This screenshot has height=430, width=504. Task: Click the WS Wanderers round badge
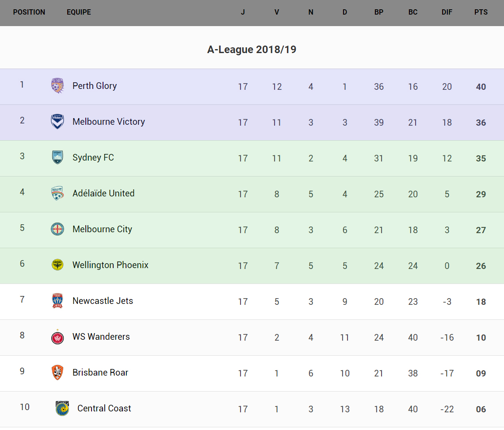click(57, 337)
